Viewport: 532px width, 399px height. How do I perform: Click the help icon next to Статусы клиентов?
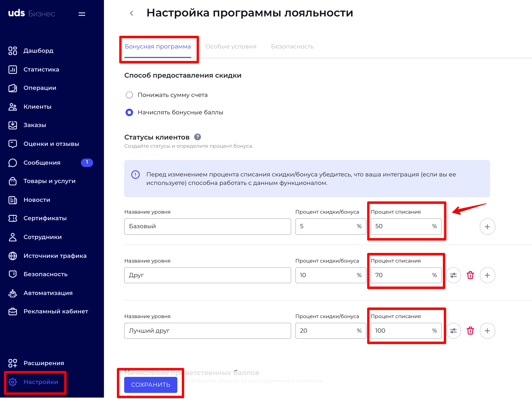coord(198,137)
